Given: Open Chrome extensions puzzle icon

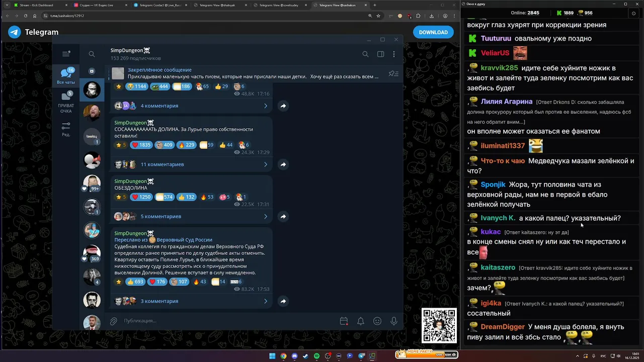Looking at the screenshot, I should (418, 16).
